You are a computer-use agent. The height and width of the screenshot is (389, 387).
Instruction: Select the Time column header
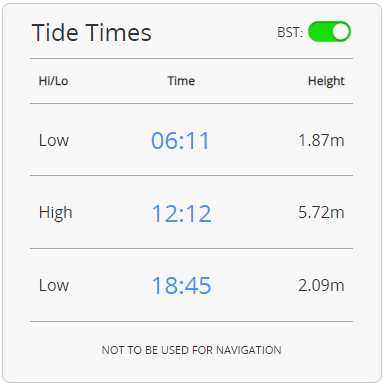[181, 81]
